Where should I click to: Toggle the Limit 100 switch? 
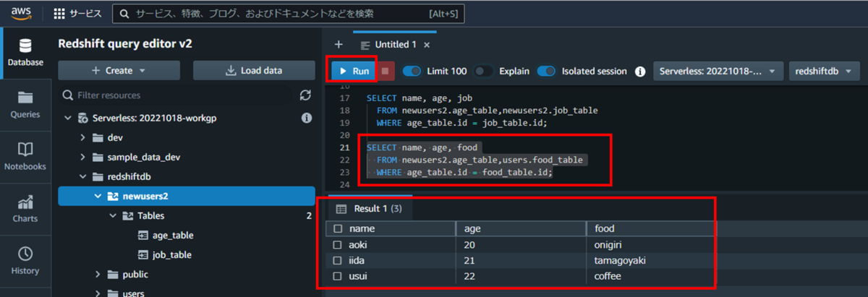pos(412,71)
